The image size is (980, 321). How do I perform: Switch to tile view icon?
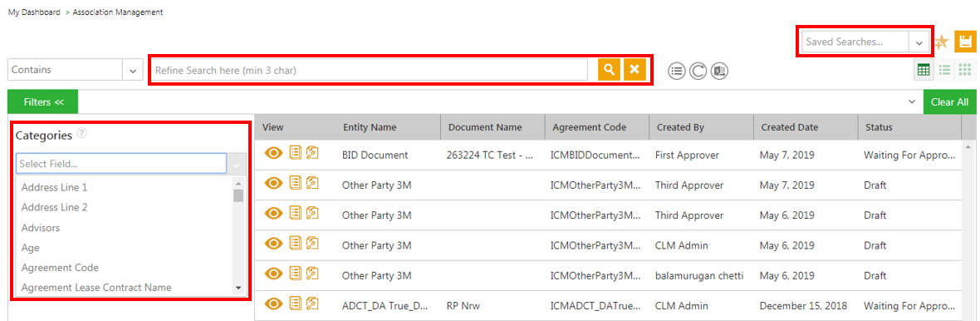(x=964, y=70)
